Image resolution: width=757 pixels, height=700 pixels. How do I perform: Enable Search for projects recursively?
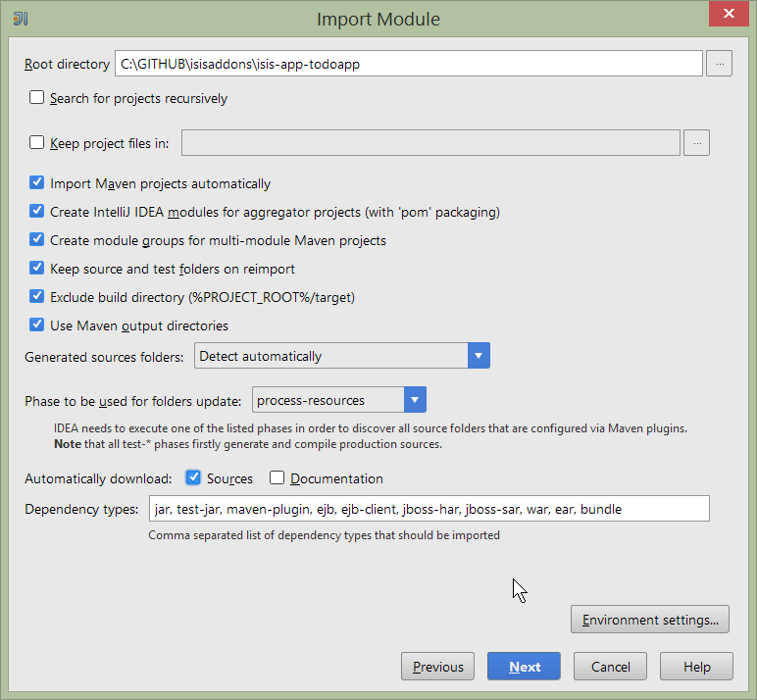(37, 98)
